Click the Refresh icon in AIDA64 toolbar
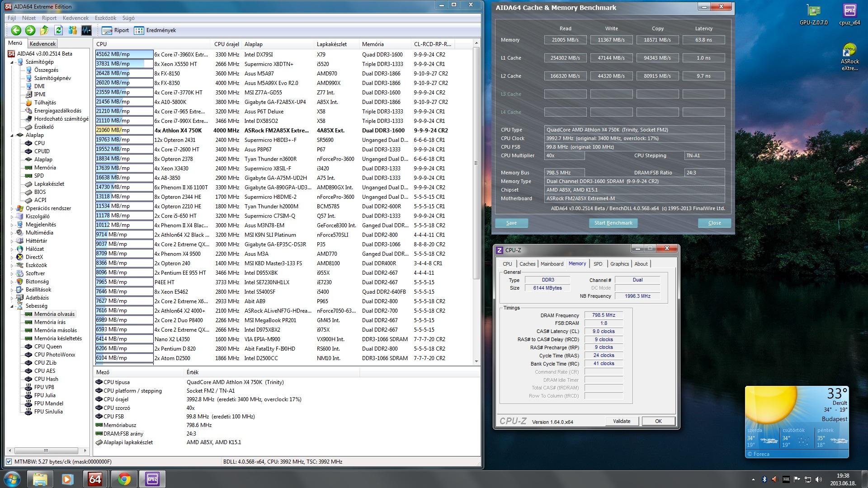This screenshot has width=868, height=488. tap(58, 30)
